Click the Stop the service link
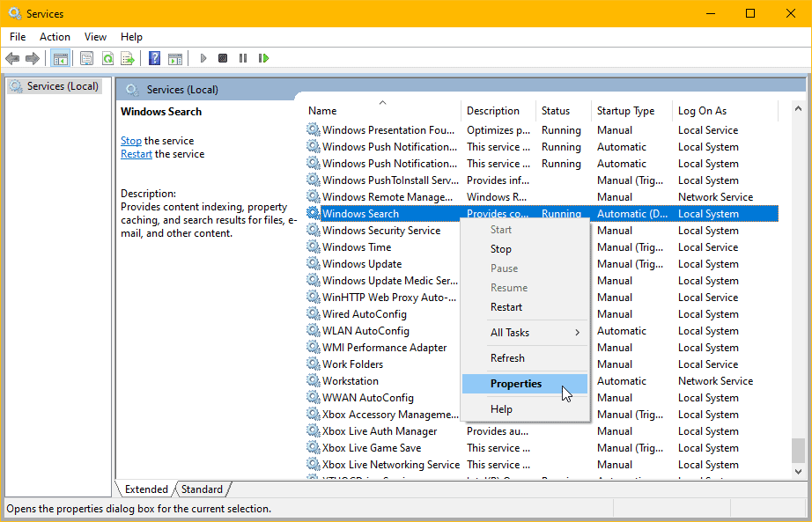The image size is (812, 522). click(131, 141)
